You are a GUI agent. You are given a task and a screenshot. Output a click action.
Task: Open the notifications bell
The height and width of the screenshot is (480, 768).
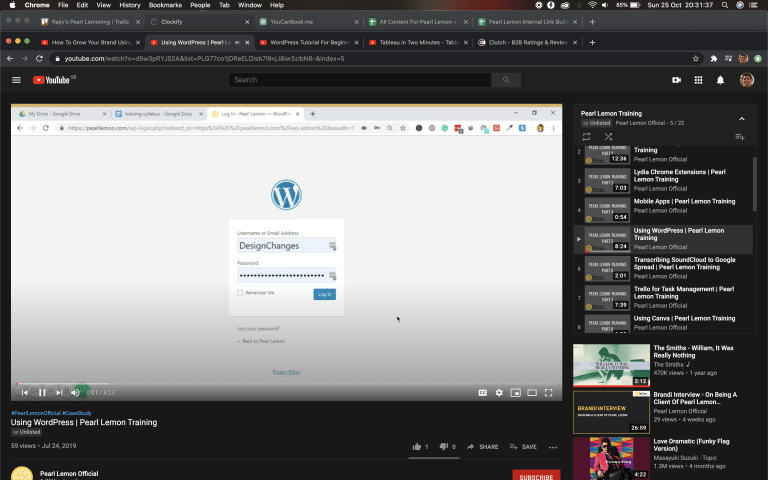tap(720, 80)
